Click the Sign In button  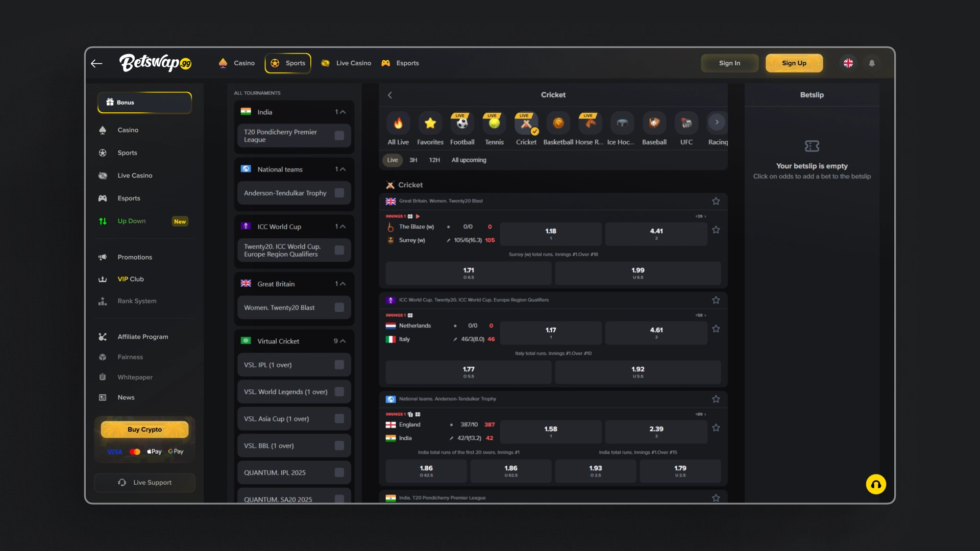point(729,63)
